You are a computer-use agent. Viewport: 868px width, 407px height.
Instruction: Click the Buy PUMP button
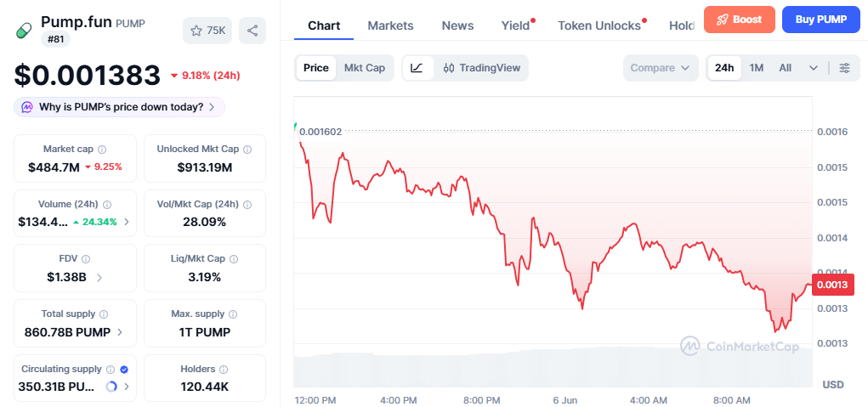pyautogui.click(x=821, y=20)
